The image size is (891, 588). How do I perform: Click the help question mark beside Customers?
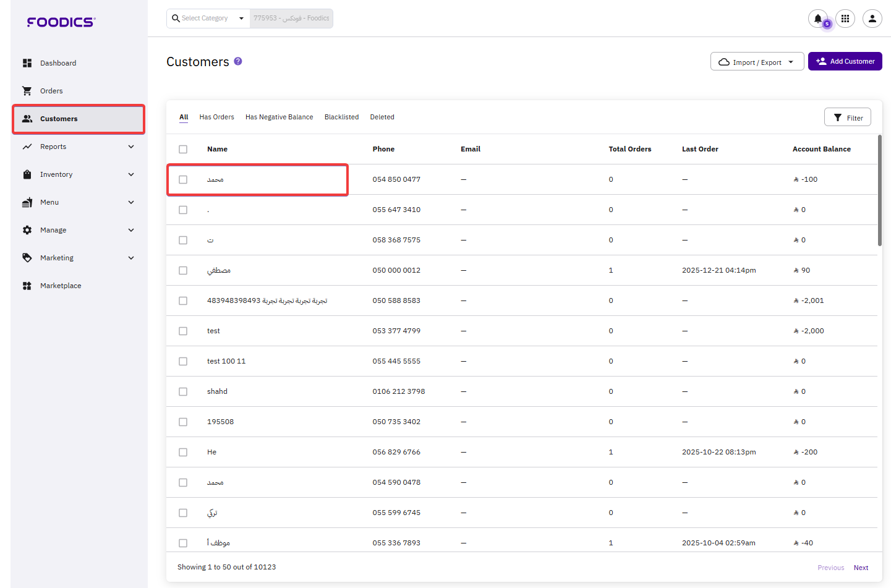(238, 61)
